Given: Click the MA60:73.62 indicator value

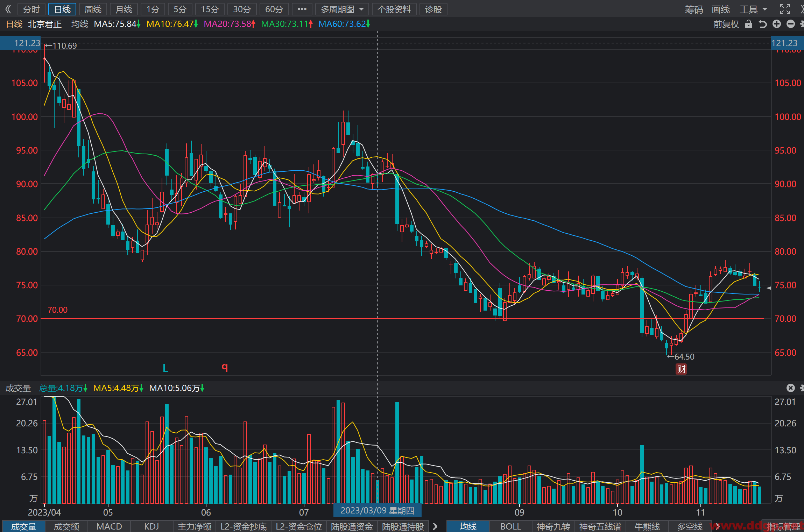Looking at the screenshot, I should 344,24.
